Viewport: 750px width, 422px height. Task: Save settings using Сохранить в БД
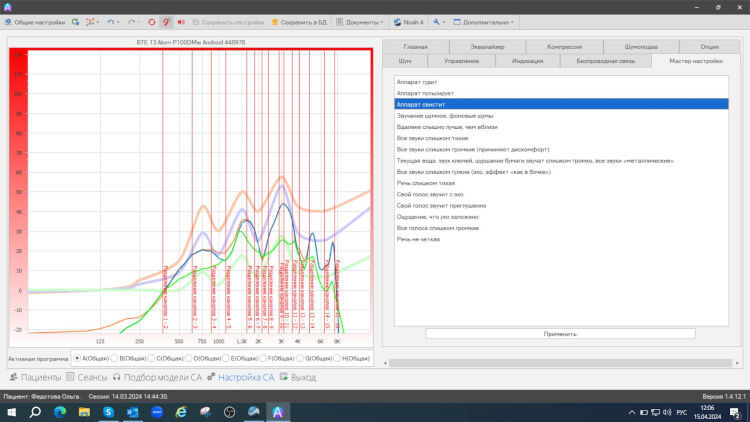tap(299, 22)
